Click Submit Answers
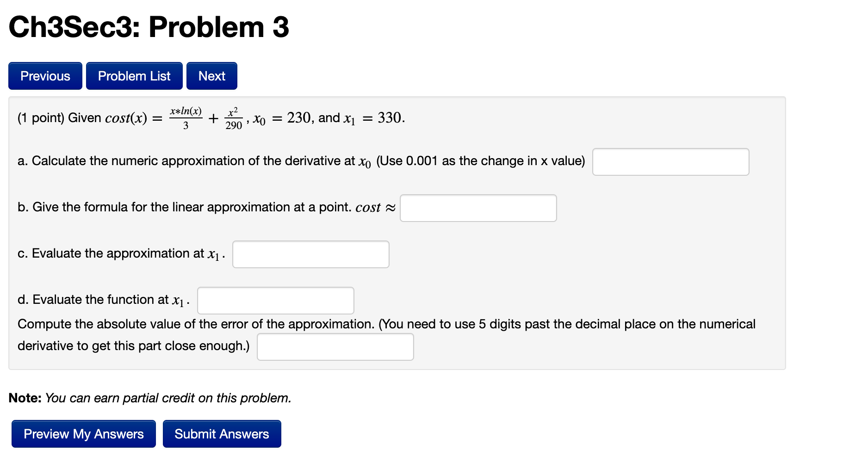The width and height of the screenshot is (868, 456). point(222,433)
